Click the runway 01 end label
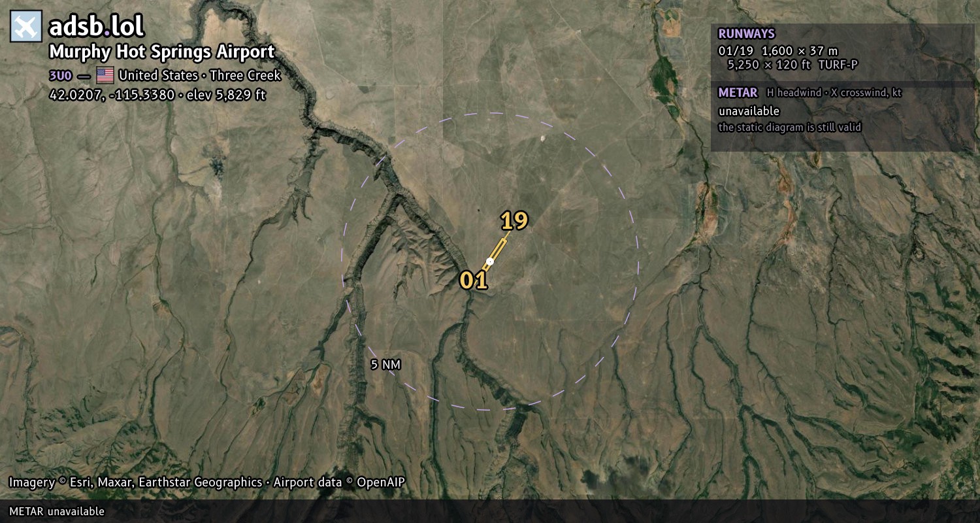The height and width of the screenshot is (523, 980). [474, 280]
